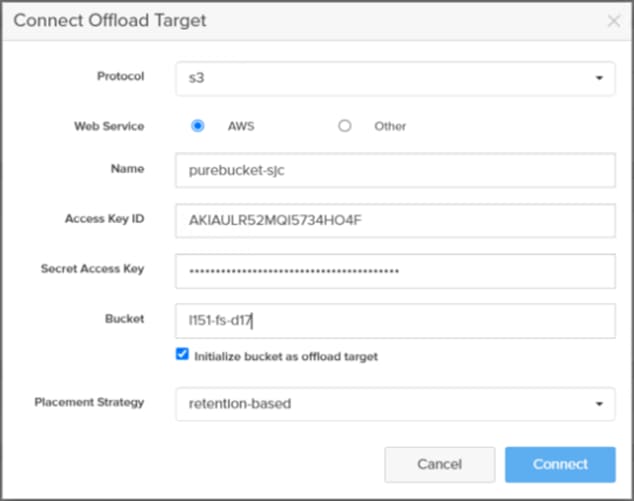Click the Placement Strategy label text
The image size is (634, 501).
pyautogui.click(x=89, y=402)
